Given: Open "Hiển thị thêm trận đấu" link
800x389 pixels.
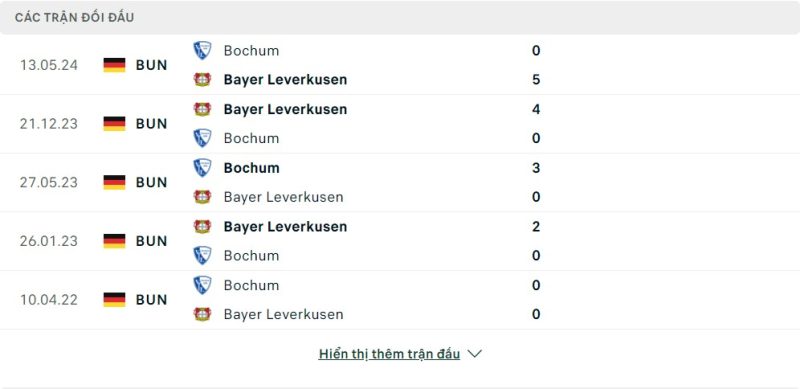Looking at the screenshot, I should pos(389,354).
